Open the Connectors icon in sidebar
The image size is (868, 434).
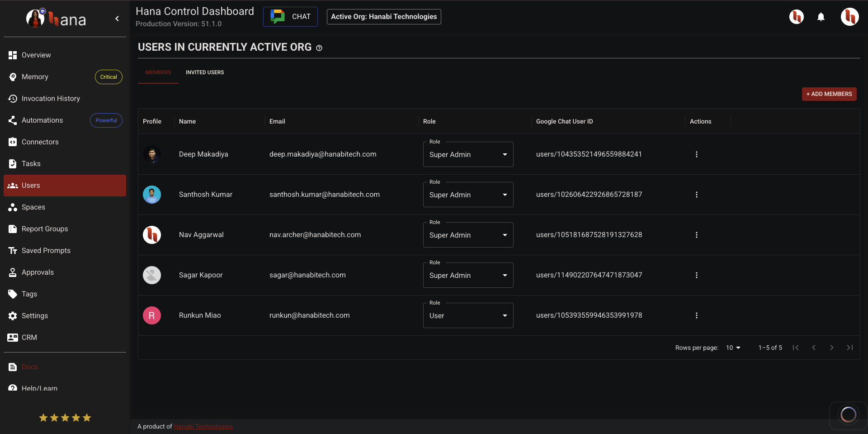point(13,142)
